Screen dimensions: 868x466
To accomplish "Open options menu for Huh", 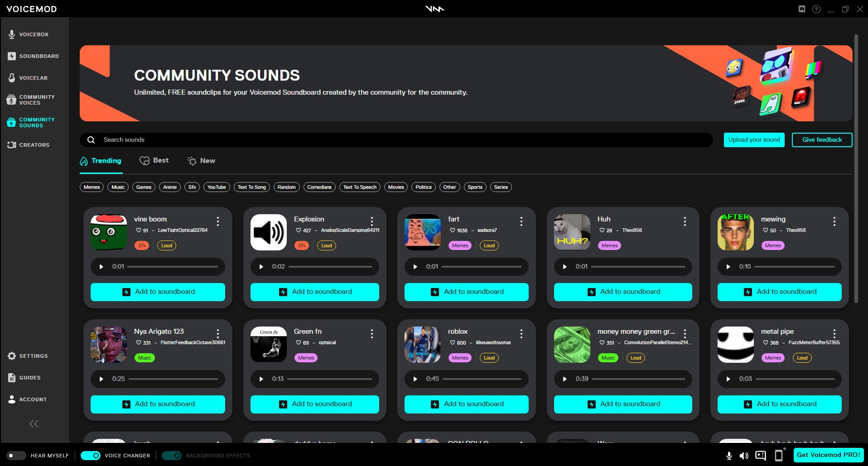I will coord(685,221).
